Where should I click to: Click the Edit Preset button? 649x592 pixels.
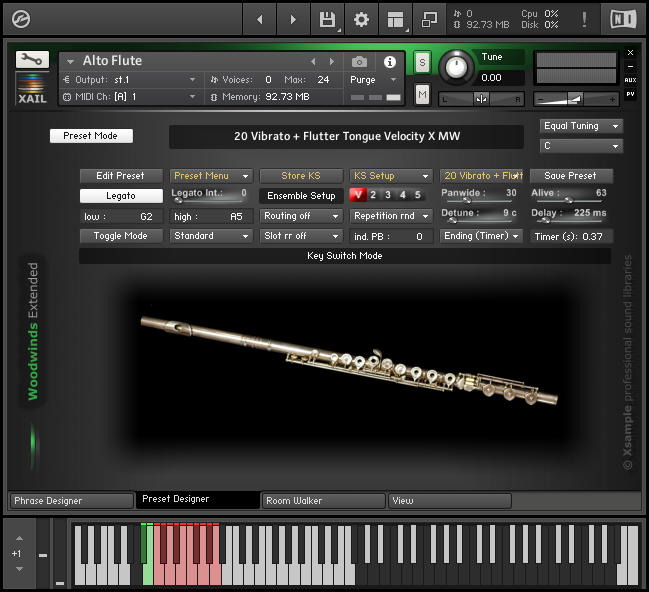point(121,176)
